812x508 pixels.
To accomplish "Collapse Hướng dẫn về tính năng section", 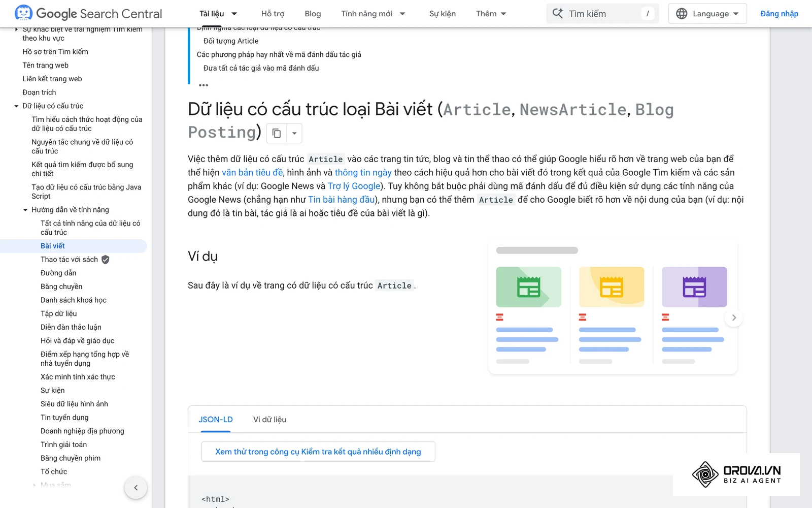I will 25,210.
